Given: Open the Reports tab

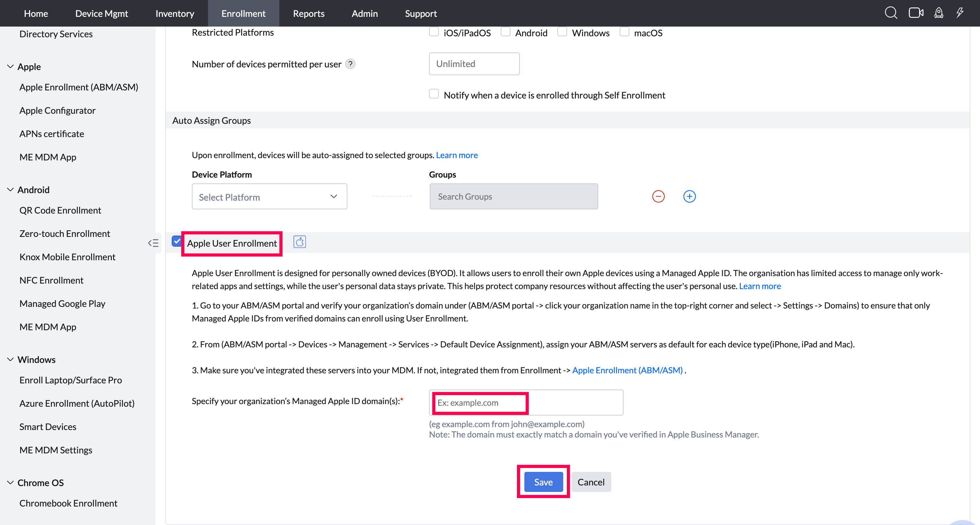Looking at the screenshot, I should tap(309, 13).
